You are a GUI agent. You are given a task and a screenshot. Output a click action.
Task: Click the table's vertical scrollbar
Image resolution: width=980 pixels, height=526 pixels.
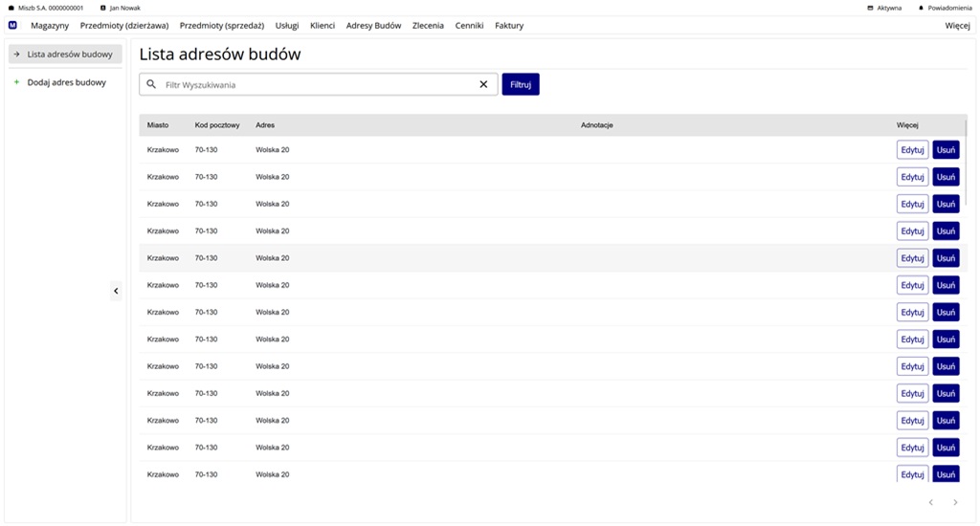[965, 163]
